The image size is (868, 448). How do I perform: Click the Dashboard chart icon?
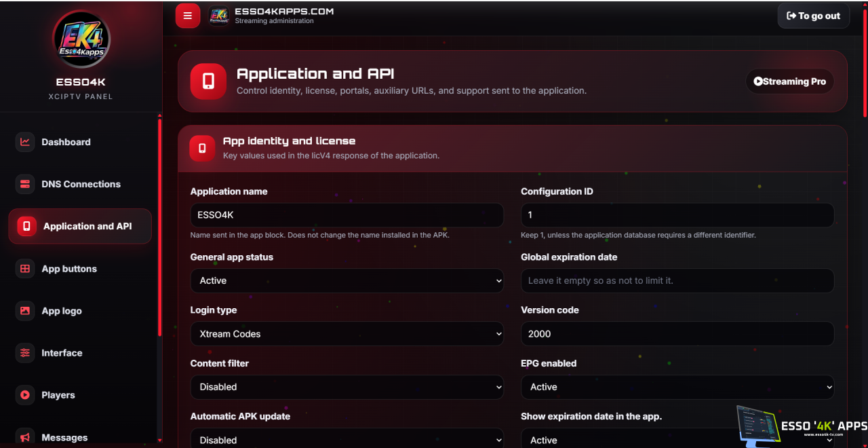(25, 142)
